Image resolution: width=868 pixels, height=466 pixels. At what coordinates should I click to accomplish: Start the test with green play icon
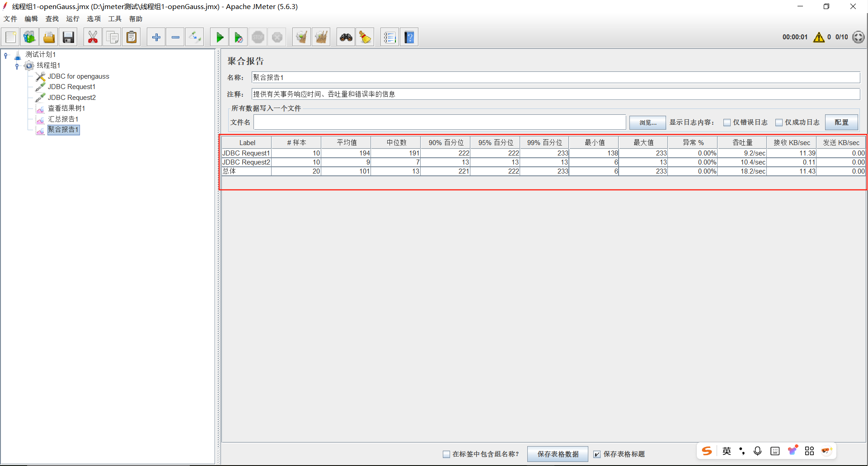tap(220, 37)
